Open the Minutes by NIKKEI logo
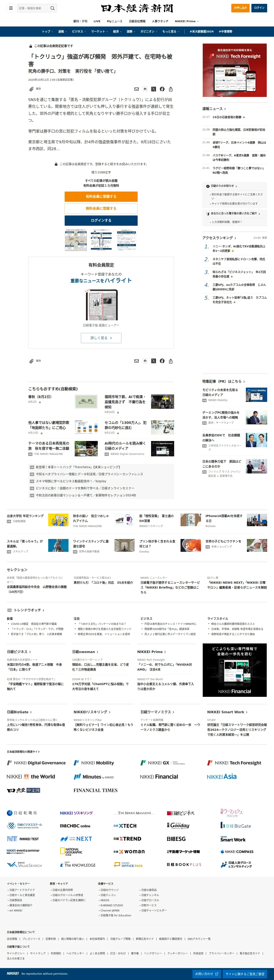 coord(94,777)
